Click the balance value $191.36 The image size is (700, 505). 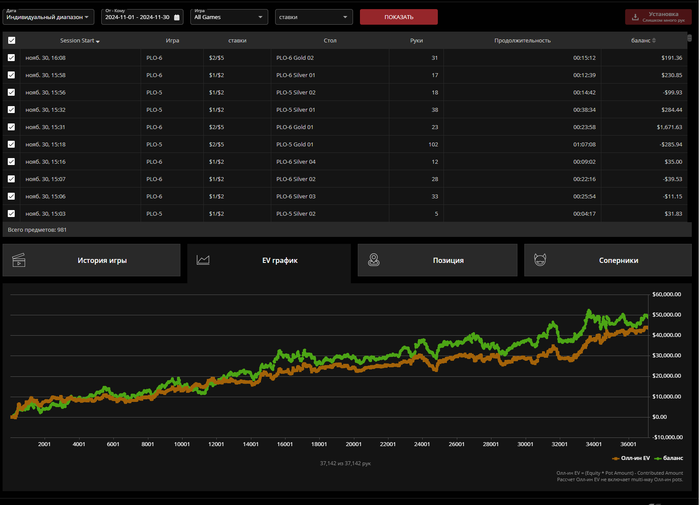tap(672, 58)
